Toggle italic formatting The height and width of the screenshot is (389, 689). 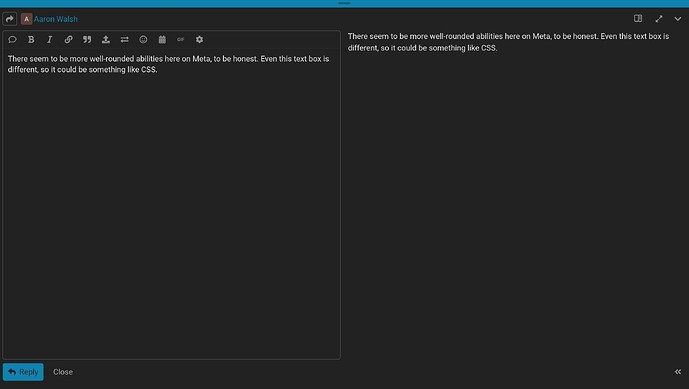point(50,40)
